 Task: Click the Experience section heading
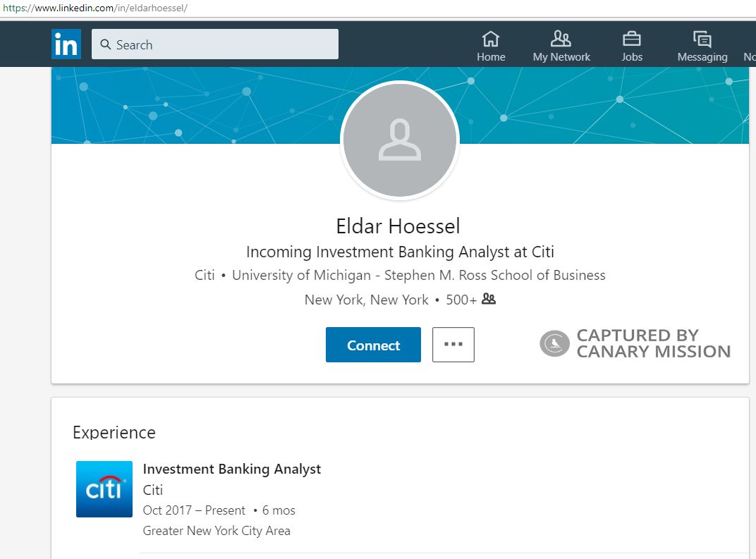114,432
